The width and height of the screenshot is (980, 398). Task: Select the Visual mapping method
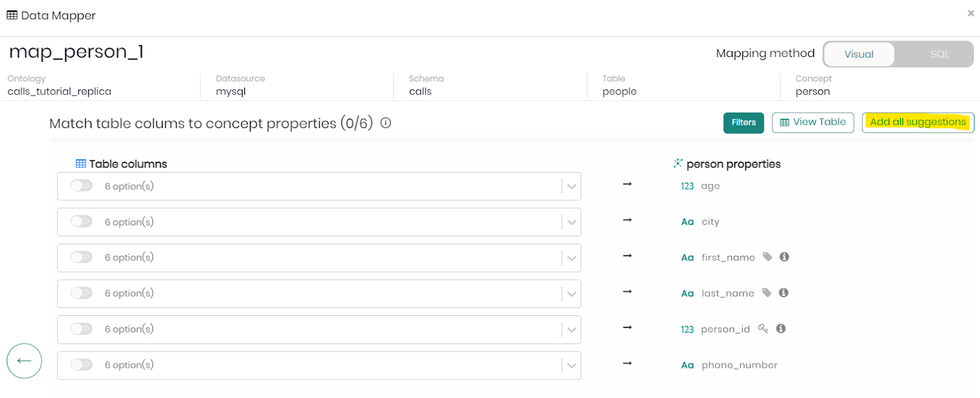tap(859, 54)
